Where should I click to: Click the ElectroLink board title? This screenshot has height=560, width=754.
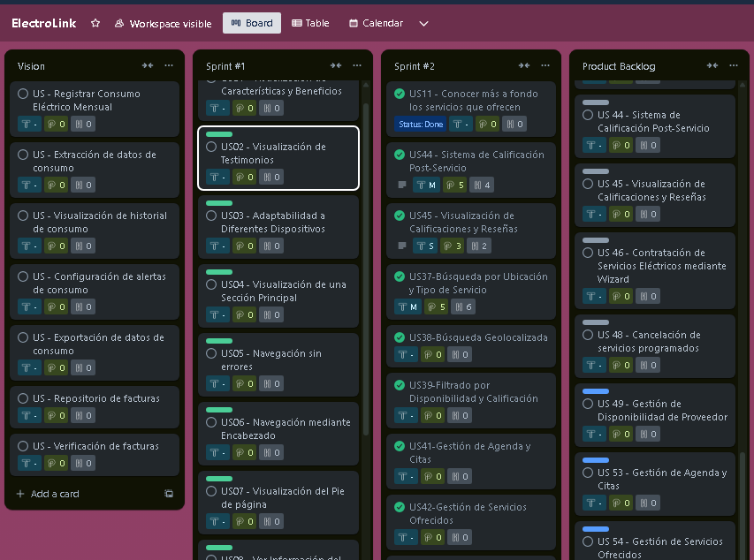tap(44, 23)
